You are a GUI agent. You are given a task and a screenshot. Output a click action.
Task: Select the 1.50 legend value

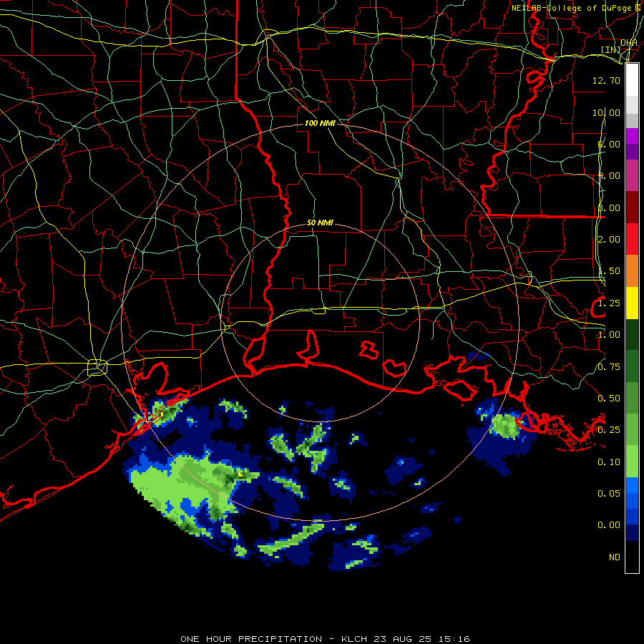click(609, 271)
